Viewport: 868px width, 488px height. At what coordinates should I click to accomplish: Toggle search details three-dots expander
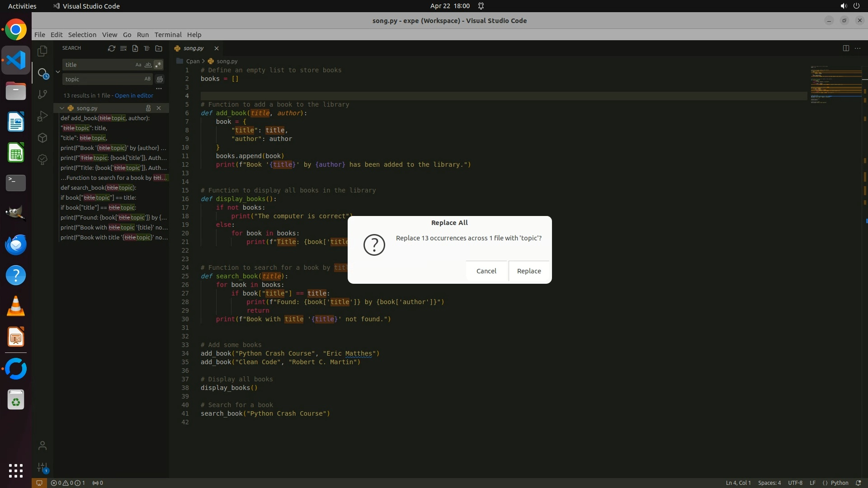159,89
